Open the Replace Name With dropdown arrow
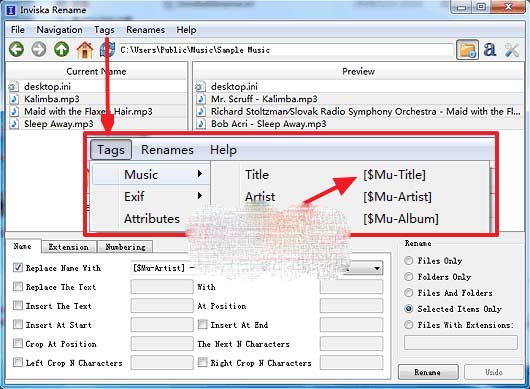 point(377,268)
